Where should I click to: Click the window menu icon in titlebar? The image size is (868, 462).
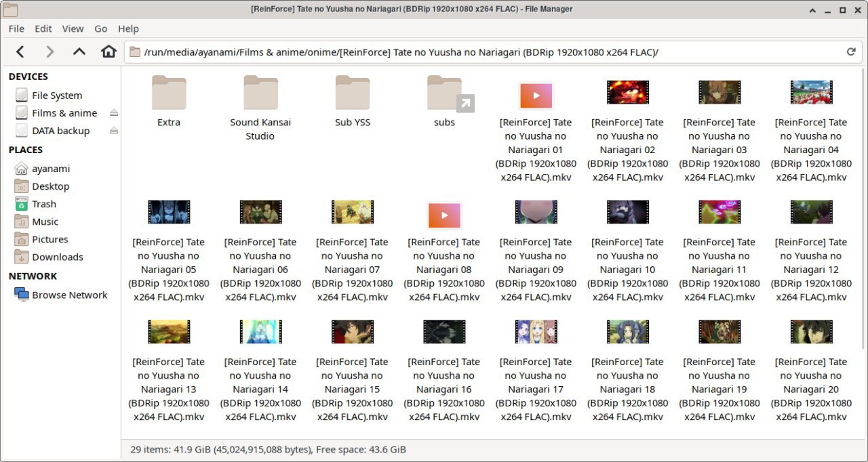pos(10,9)
